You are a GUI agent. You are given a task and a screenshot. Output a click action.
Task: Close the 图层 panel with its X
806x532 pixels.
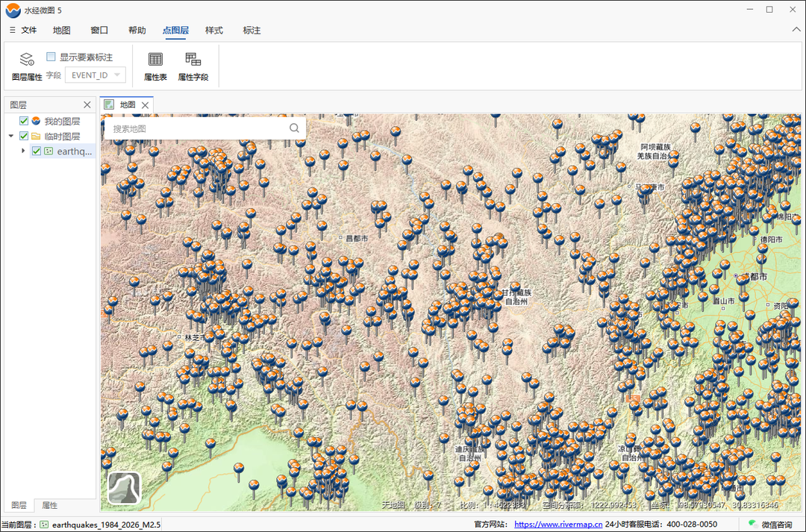(87, 105)
